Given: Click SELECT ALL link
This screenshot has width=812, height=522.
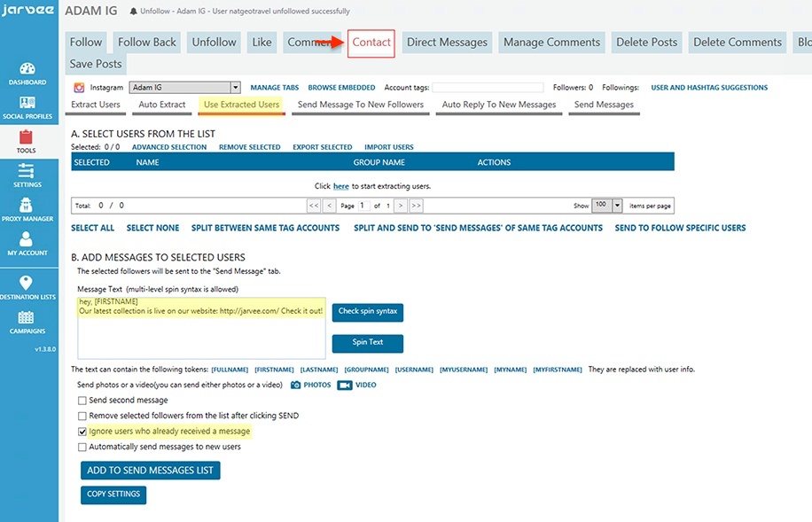Looking at the screenshot, I should tap(93, 228).
